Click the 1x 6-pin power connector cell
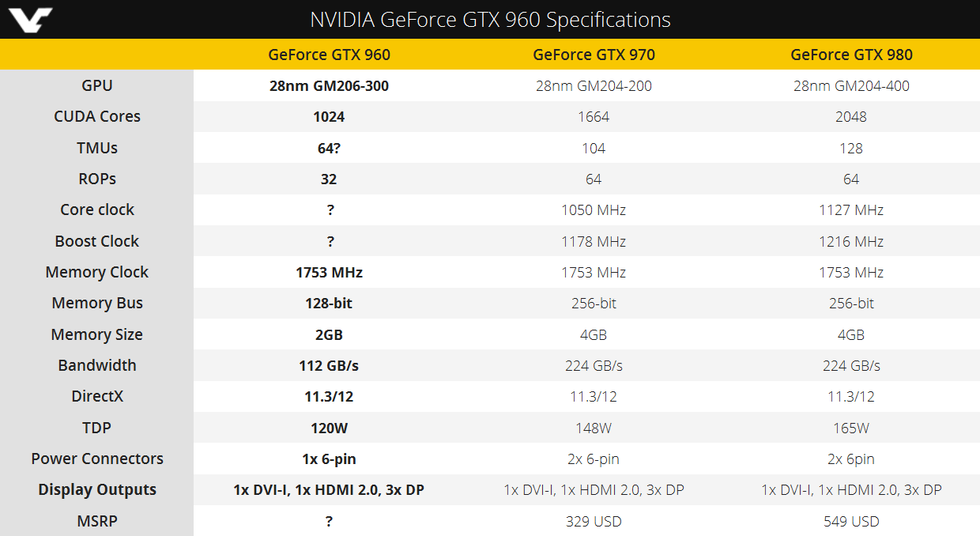The height and width of the screenshot is (536, 980). click(x=329, y=459)
